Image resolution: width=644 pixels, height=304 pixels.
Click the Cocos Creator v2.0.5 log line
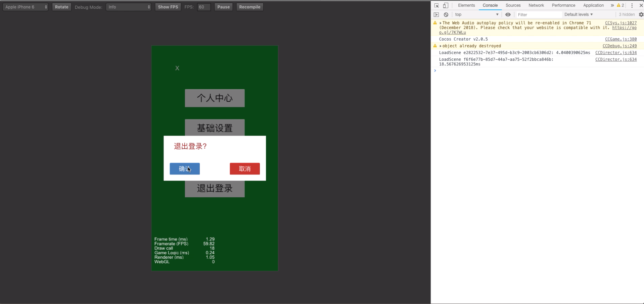463,39
